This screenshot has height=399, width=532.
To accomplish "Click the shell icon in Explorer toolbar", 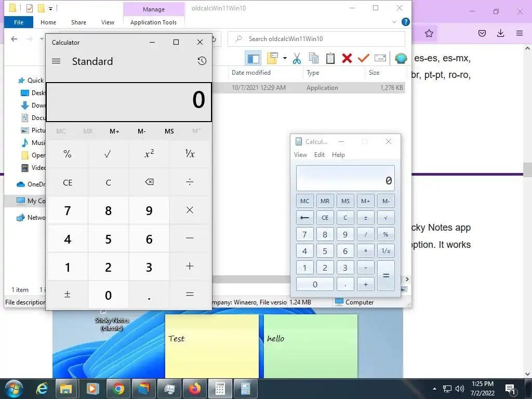I will (401, 58).
